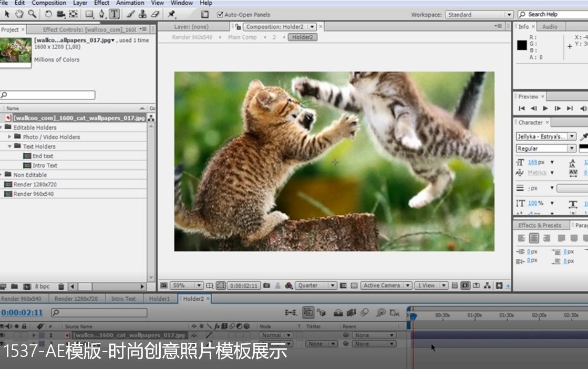The height and width of the screenshot is (369, 588).
Task: Play the preview
Action: [x=545, y=108]
